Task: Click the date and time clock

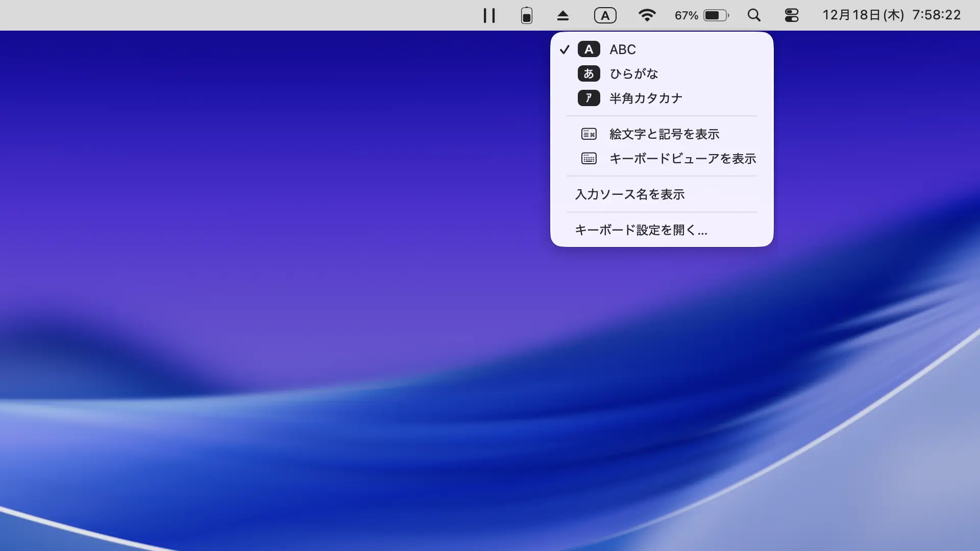Action: tap(891, 15)
